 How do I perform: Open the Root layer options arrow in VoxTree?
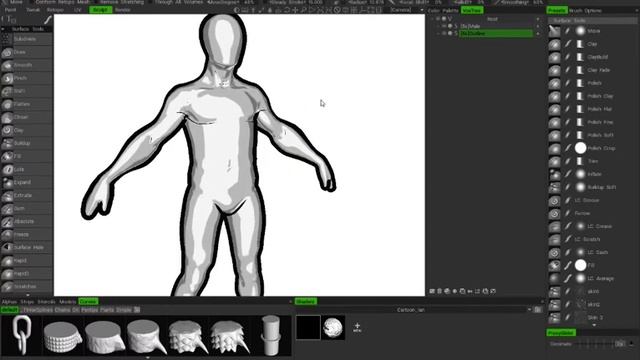pos(538,19)
